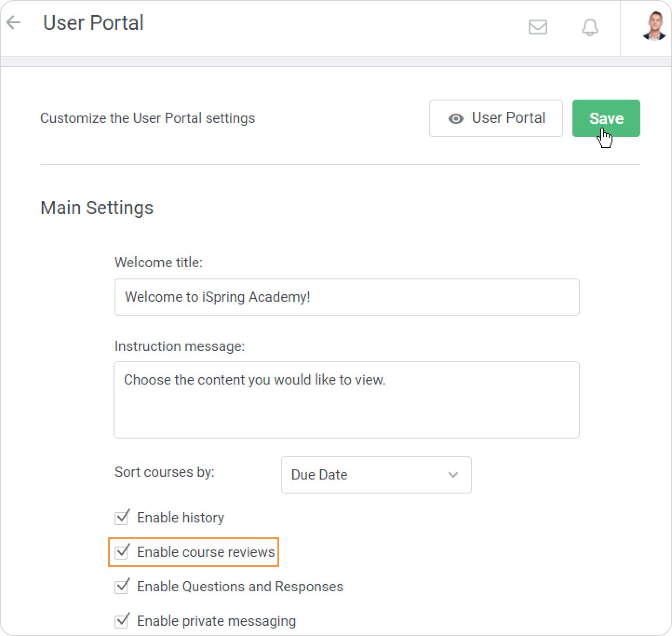Screen dimensions: 672x636
Task: Uncheck the Enable history checkbox
Action: 122,517
